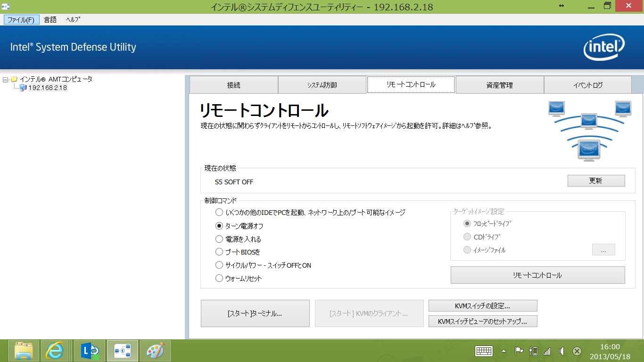The width and height of the screenshot is (644, 362).
Task: Click the power and battery tray icon
Action: (534, 351)
